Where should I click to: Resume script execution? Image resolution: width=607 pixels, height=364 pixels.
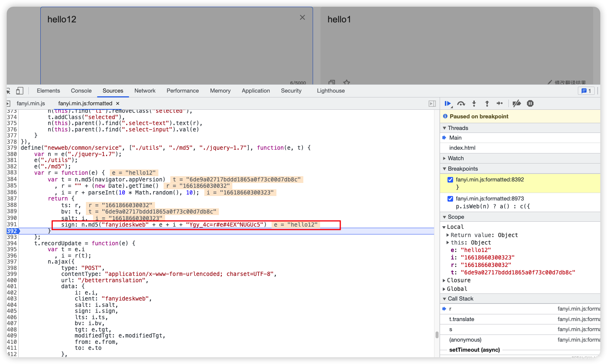click(448, 104)
